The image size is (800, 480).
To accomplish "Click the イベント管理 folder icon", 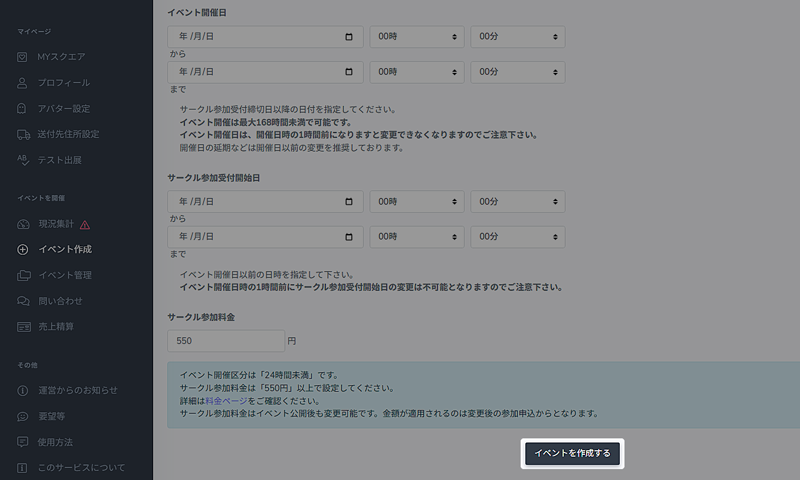I will (x=22, y=275).
